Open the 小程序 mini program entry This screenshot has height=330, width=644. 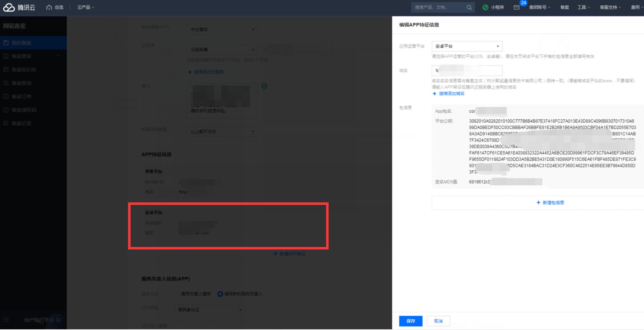(x=493, y=7)
